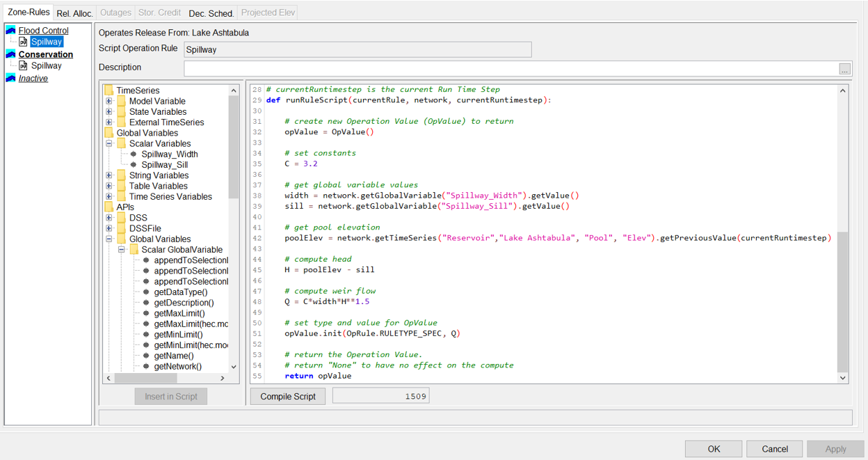Click the Conservation zone icon
The height and width of the screenshot is (460, 868).
click(x=10, y=54)
